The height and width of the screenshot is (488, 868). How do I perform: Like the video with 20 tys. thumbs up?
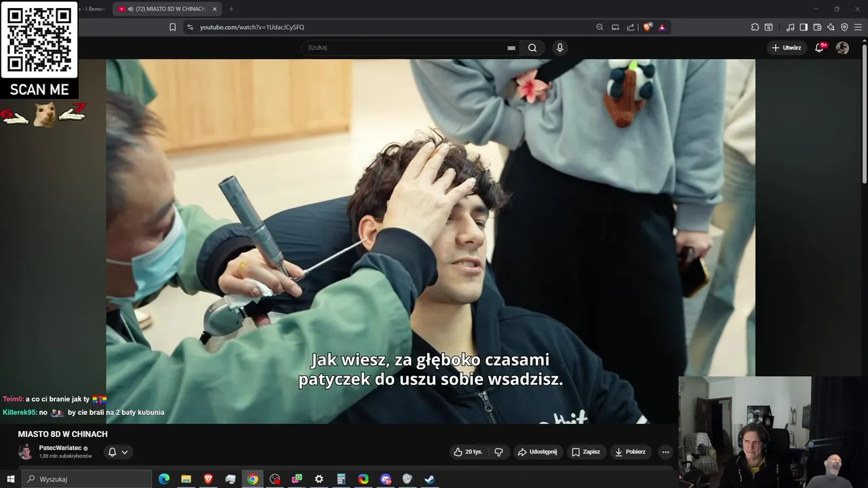coord(468,452)
